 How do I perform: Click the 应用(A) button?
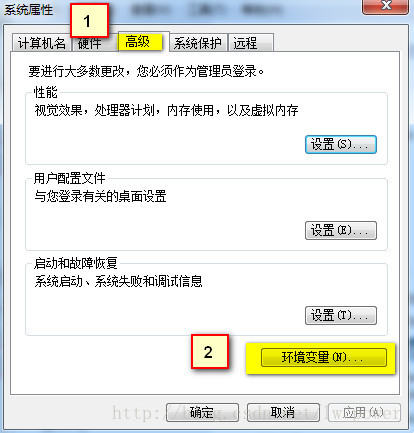click(x=364, y=413)
